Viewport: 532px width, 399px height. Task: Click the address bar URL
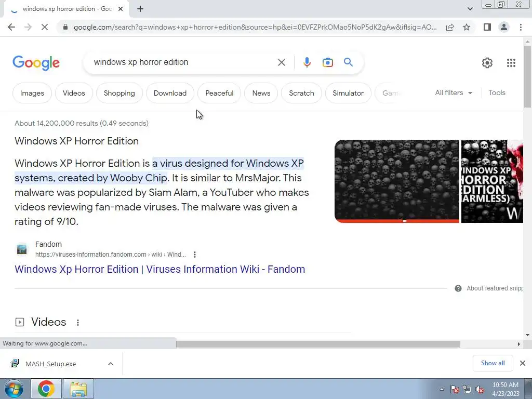click(255, 27)
